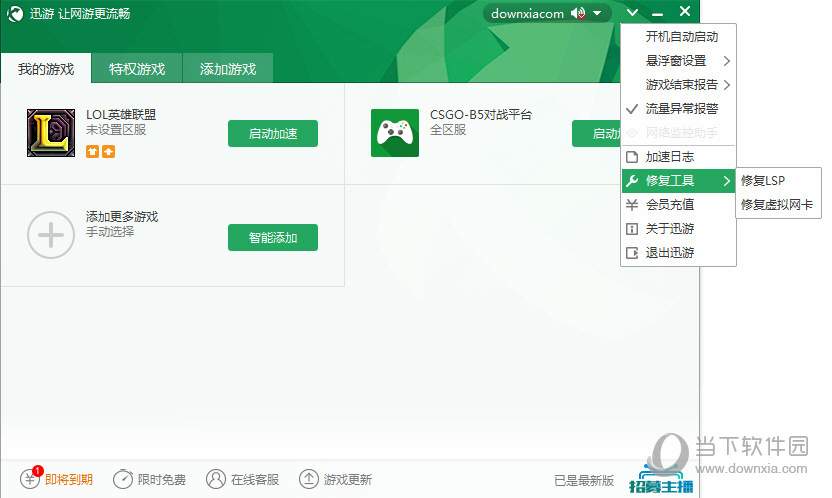
Task: Select 修复虚拟网卡 in the submenu
Action: pos(778,204)
